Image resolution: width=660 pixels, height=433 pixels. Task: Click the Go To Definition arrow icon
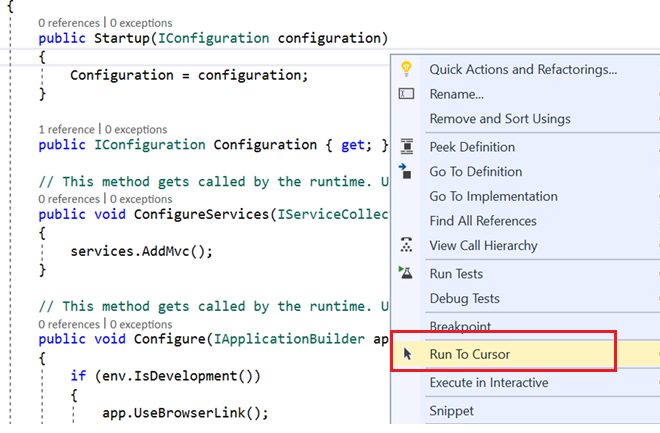406,171
